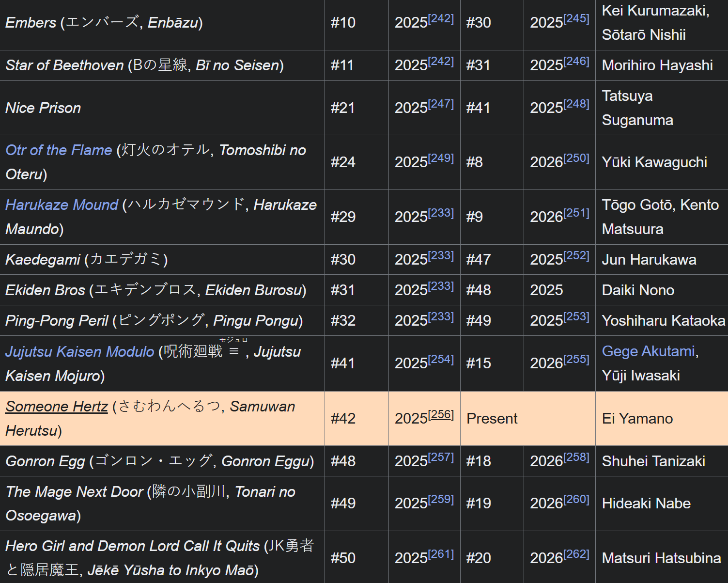Image resolution: width=728 pixels, height=583 pixels.
Task: Click the author "Hideaki Nabe"
Action: (x=646, y=504)
